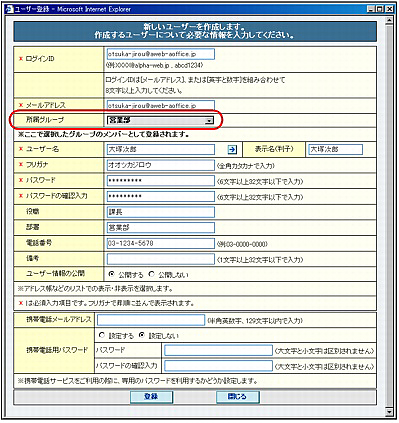Select 公開する radio button

[x=112, y=274]
